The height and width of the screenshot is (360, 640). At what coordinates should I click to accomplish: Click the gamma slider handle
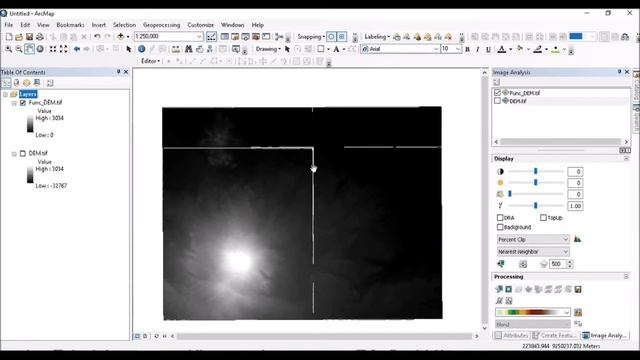536,206
